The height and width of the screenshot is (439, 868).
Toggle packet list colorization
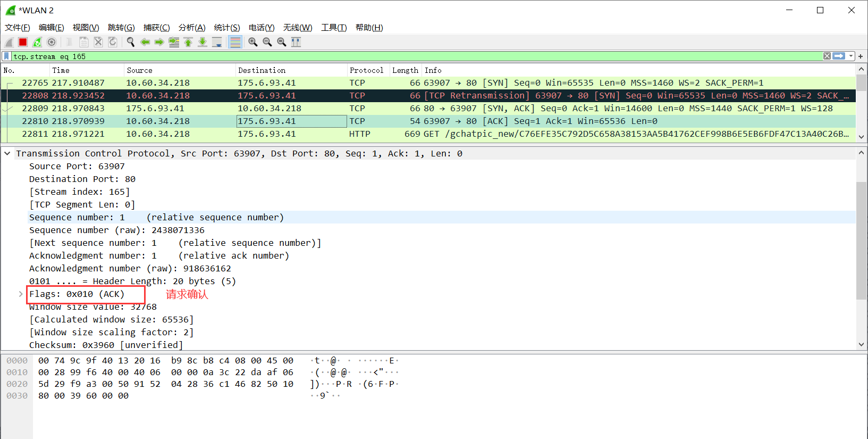(235, 42)
